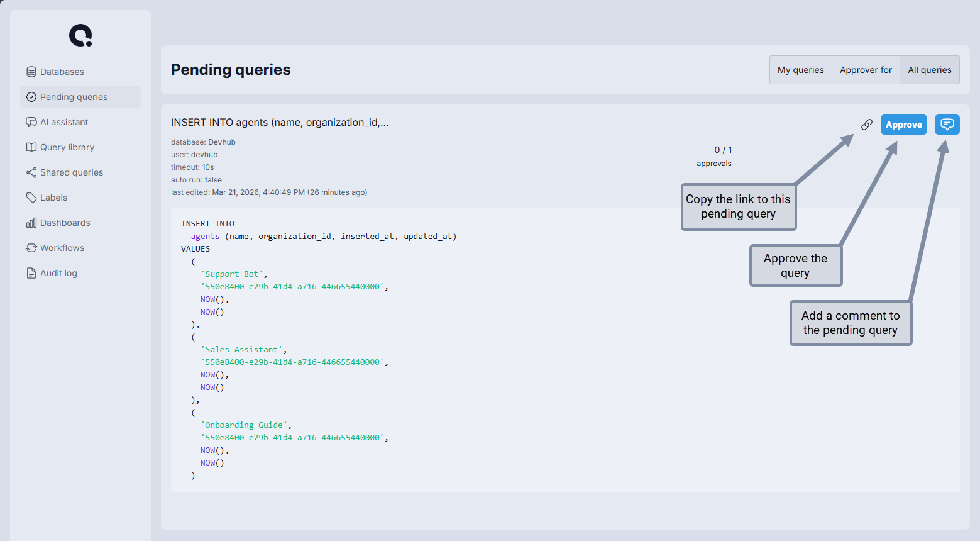Click the Labels tag icon
Viewport: 980px width, 541px height.
pyautogui.click(x=31, y=198)
